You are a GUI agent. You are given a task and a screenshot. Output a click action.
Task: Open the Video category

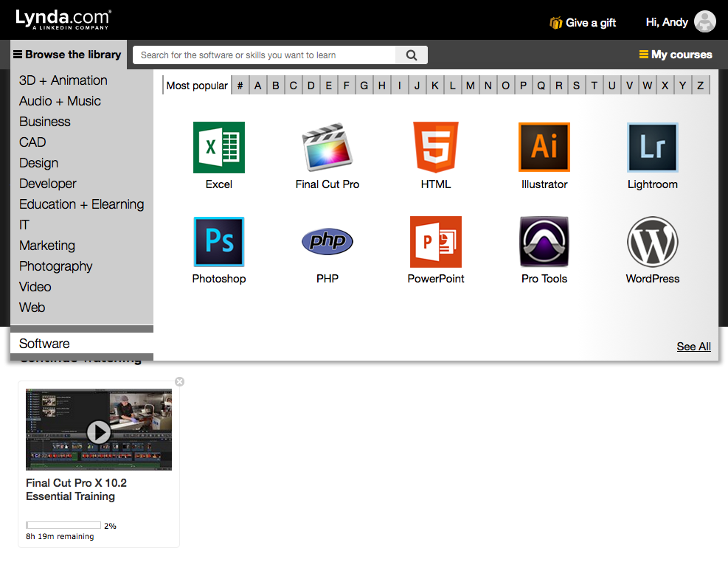click(35, 287)
